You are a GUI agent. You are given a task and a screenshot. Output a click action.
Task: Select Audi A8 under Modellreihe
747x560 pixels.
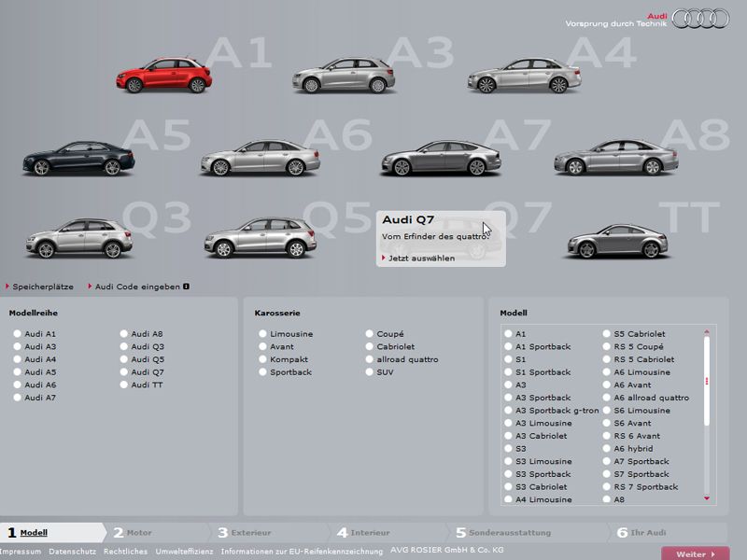coord(124,334)
